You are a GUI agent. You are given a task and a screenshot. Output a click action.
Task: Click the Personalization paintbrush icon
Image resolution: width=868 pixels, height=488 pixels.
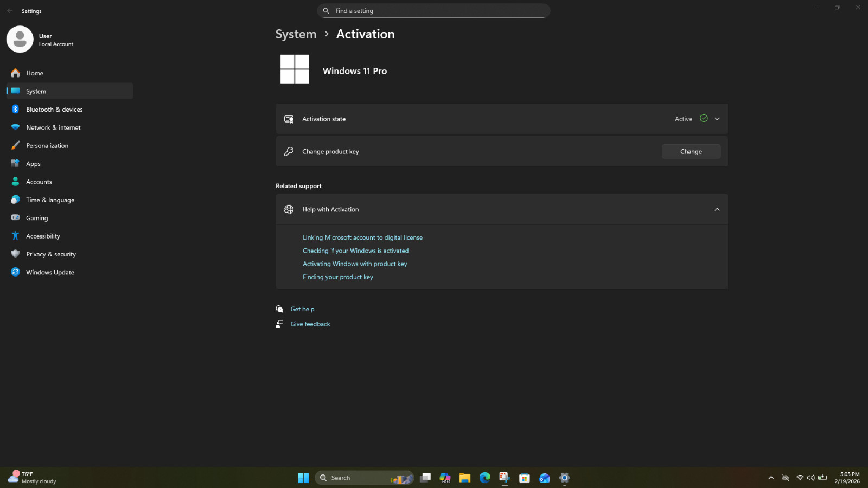15,145
